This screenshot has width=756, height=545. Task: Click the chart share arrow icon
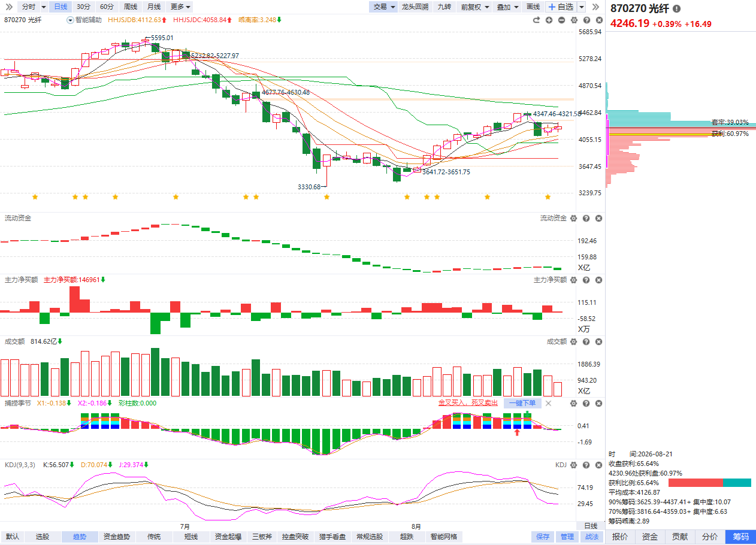coord(537,20)
